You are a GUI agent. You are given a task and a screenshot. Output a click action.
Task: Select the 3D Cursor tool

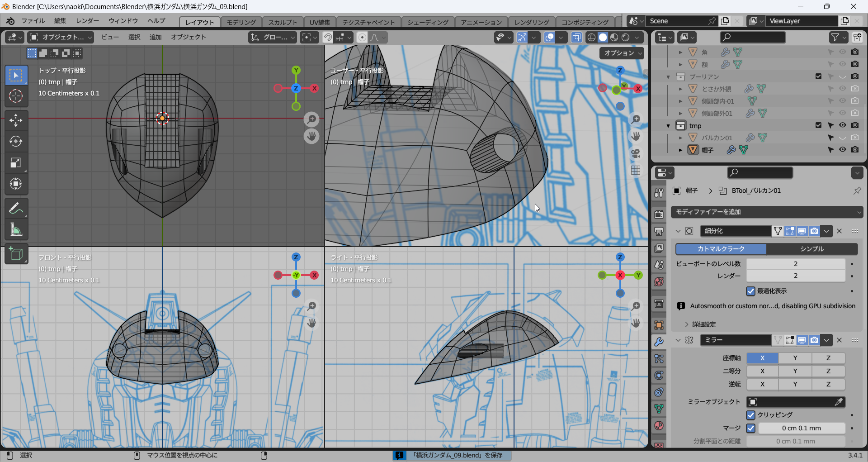pos(16,96)
